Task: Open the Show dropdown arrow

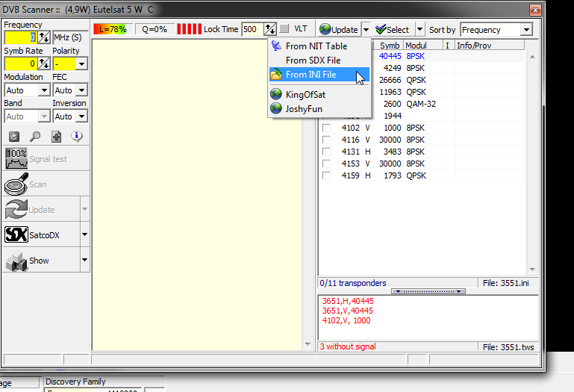Action: pyautogui.click(x=84, y=260)
